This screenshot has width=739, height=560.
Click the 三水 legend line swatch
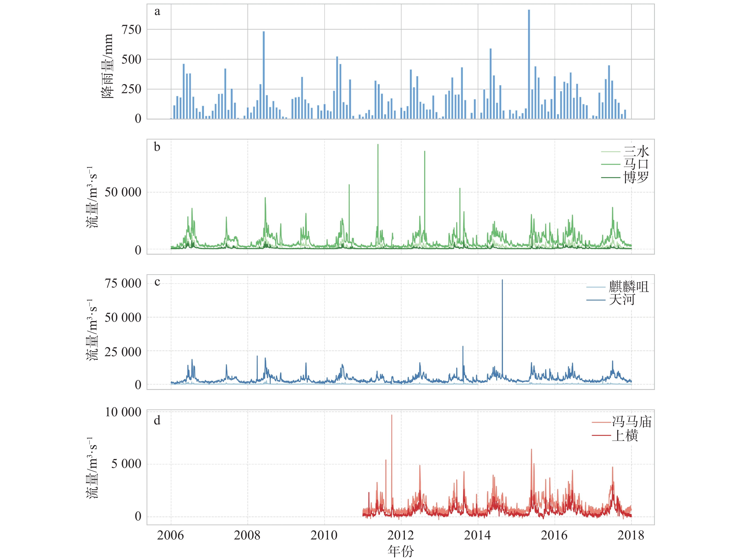tap(610, 152)
